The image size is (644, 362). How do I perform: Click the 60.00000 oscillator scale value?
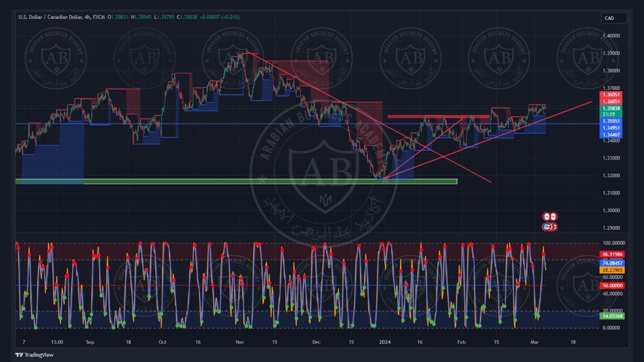(x=612, y=277)
